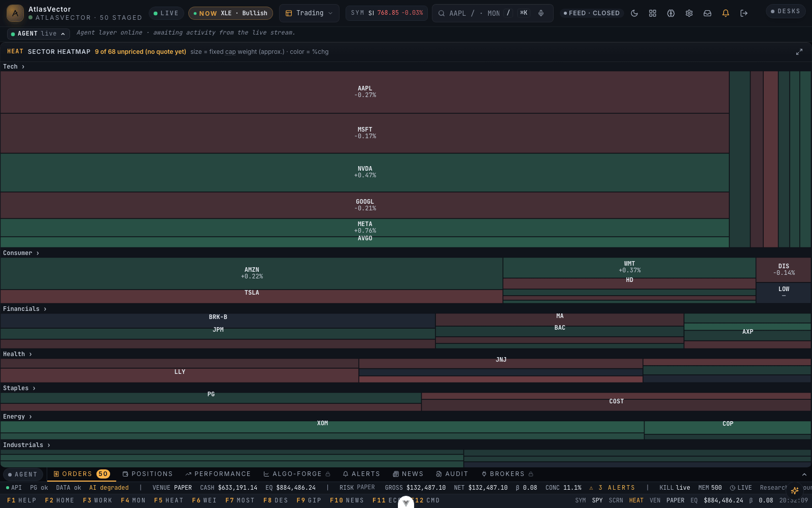The image size is (812, 508).
Task: Click the AMZN heatmap tile
Action: (x=252, y=273)
